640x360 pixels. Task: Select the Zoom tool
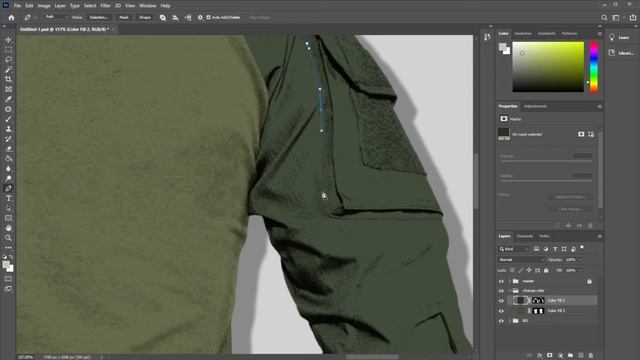point(8,238)
